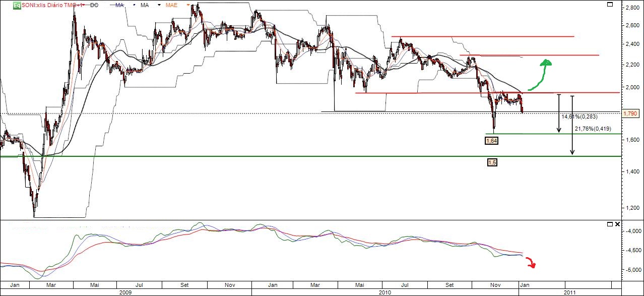Click the 2011 year label on time axis
Viewport: 644px width, 296px height.
[569, 292]
